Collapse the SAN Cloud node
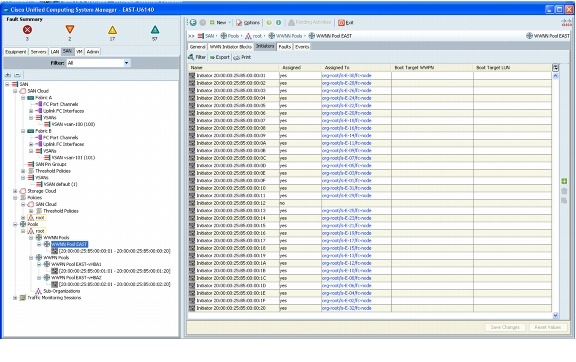 pos(15,91)
